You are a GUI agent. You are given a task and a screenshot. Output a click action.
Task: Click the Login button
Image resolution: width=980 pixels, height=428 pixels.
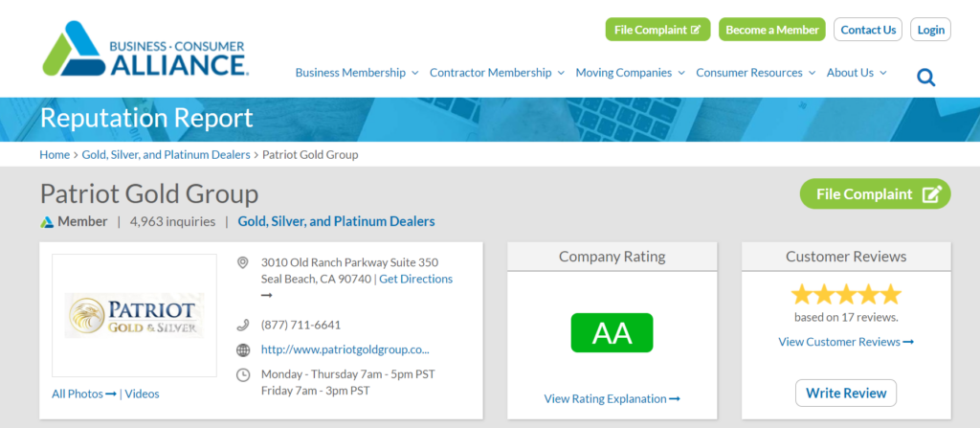tap(930, 30)
